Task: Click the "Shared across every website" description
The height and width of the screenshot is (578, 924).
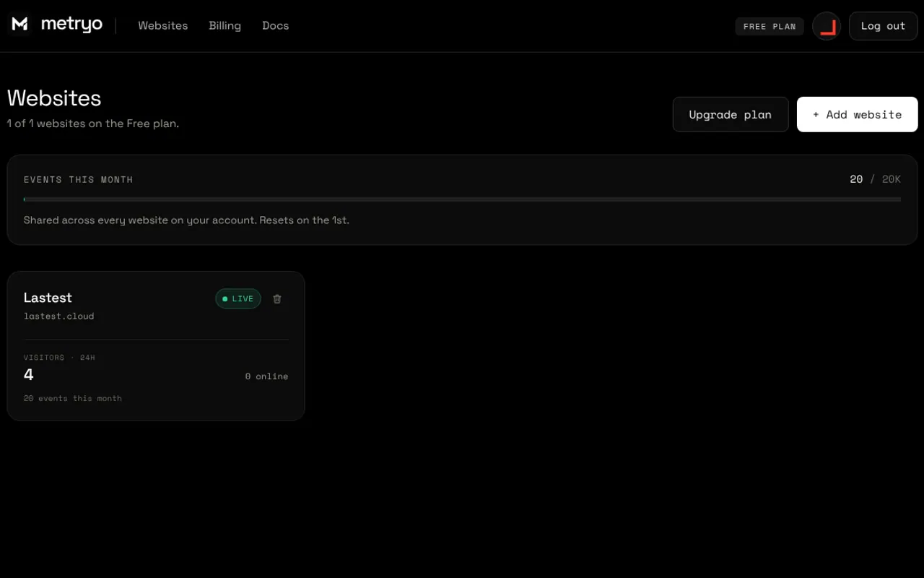Action: click(x=186, y=220)
